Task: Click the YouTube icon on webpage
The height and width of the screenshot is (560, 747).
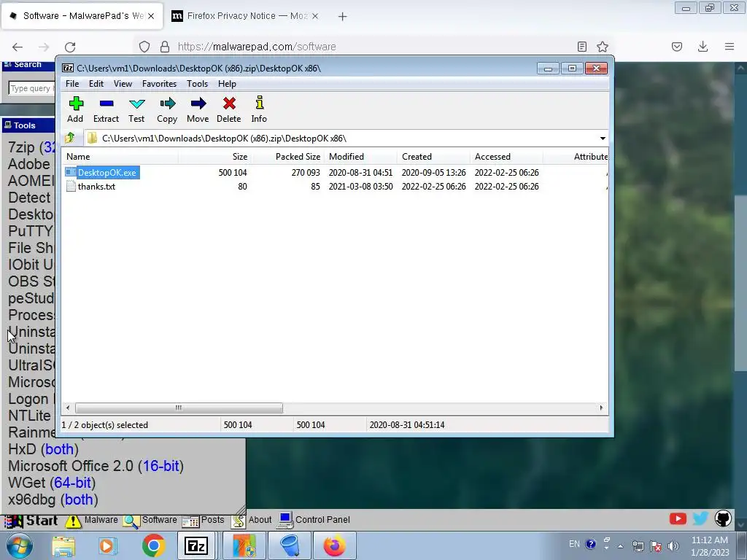Action: (678, 518)
